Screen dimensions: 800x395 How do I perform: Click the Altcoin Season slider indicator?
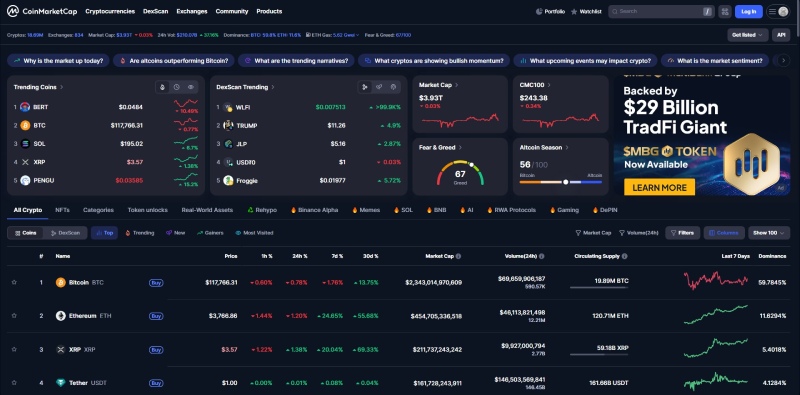[x=565, y=182]
